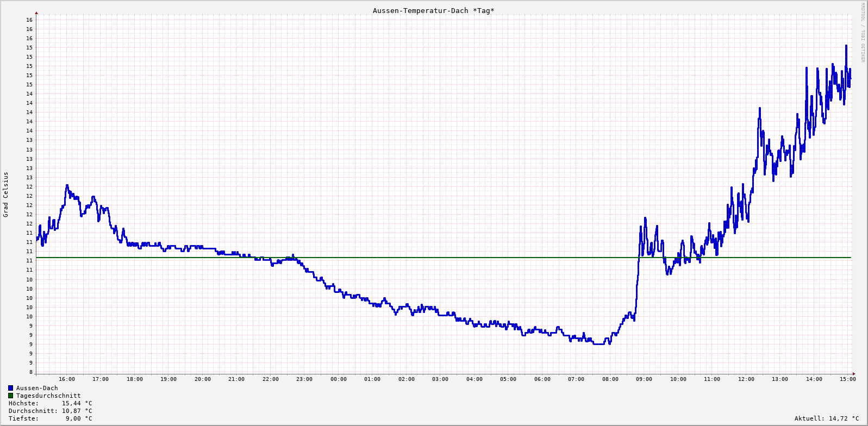The width and height of the screenshot is (868, 426).
Task: Click the Aktuell 14,72 °C reading
Action: pos(827,418)
